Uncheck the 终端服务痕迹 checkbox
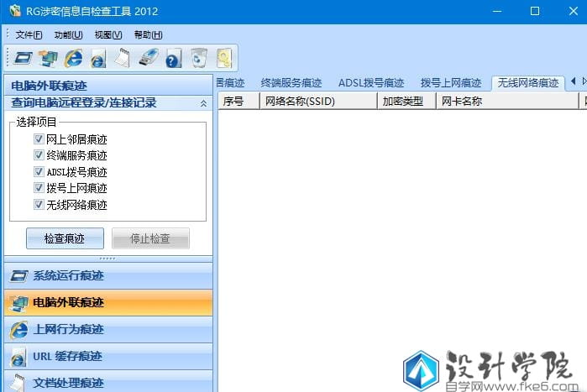This screenshot has width=587, height=392. pos(39,154)
